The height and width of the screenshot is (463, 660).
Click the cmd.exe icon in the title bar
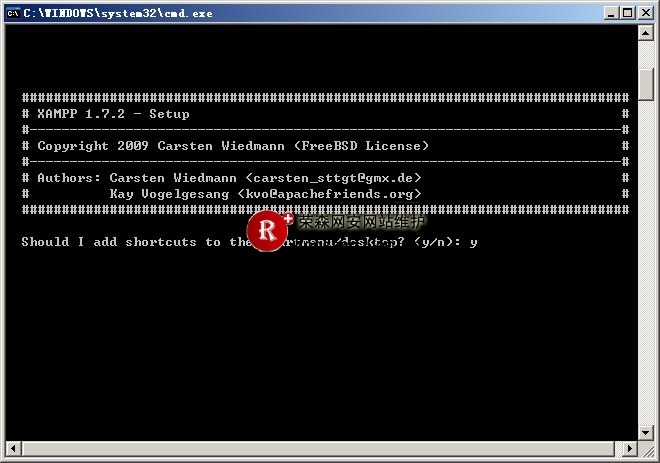pos(12,12)
